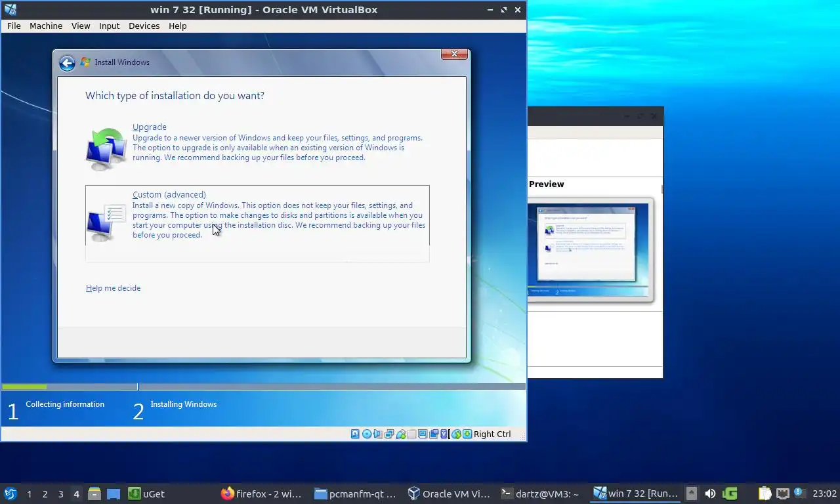Switch to desktop 1
Viewport: 840px width, 504px height.
(x=29, y=493)
